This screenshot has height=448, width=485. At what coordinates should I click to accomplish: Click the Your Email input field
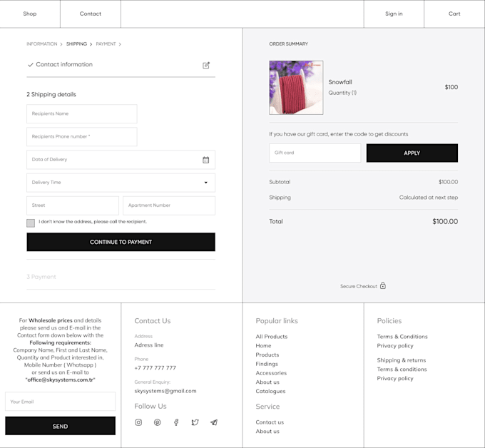(x=61, y=402)
